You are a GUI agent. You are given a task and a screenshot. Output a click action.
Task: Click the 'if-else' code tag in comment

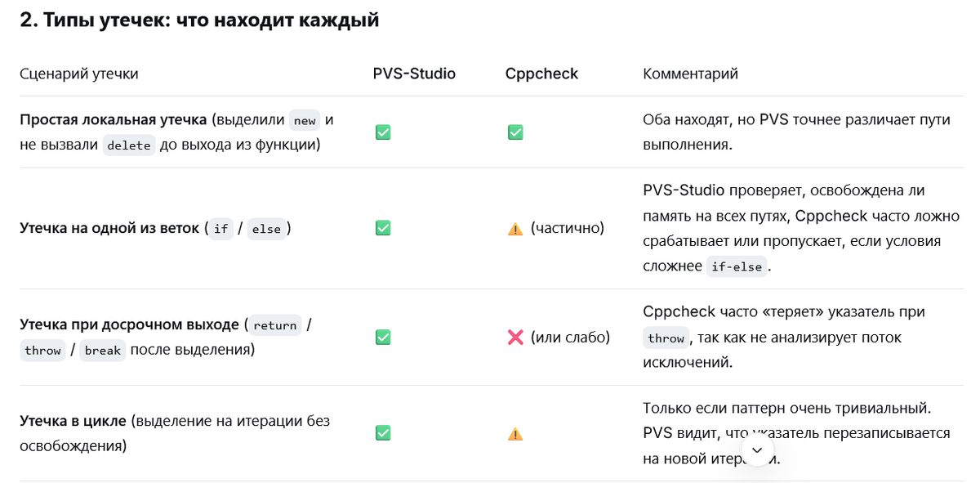pyautogui.click(x=737, y=267)
